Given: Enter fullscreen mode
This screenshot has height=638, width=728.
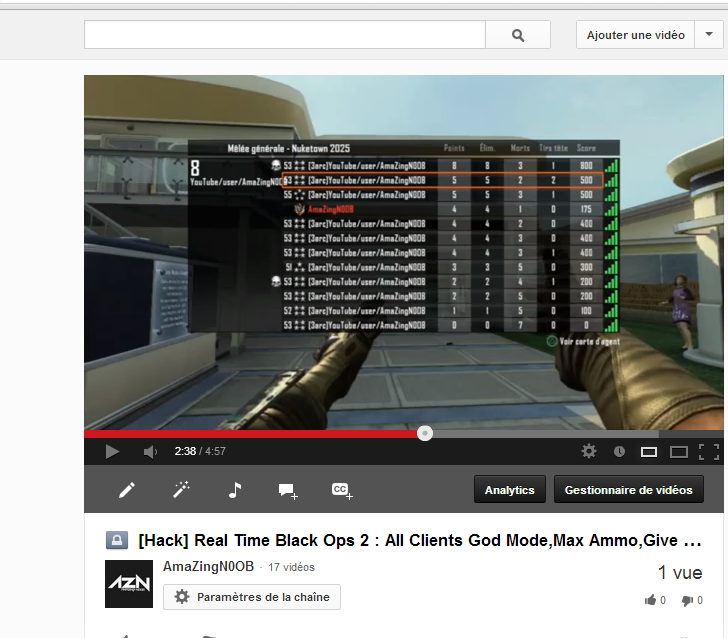Looking at the screenshot, I should [x=708, y=452].
